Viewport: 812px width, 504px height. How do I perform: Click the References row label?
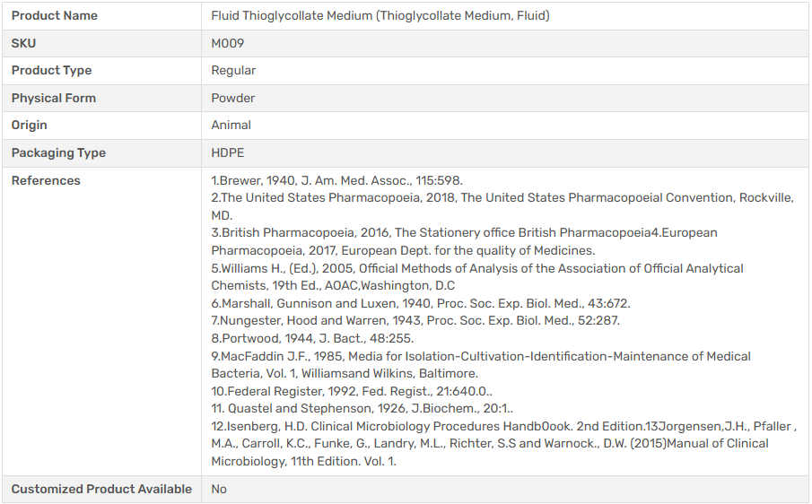point(46,181)
